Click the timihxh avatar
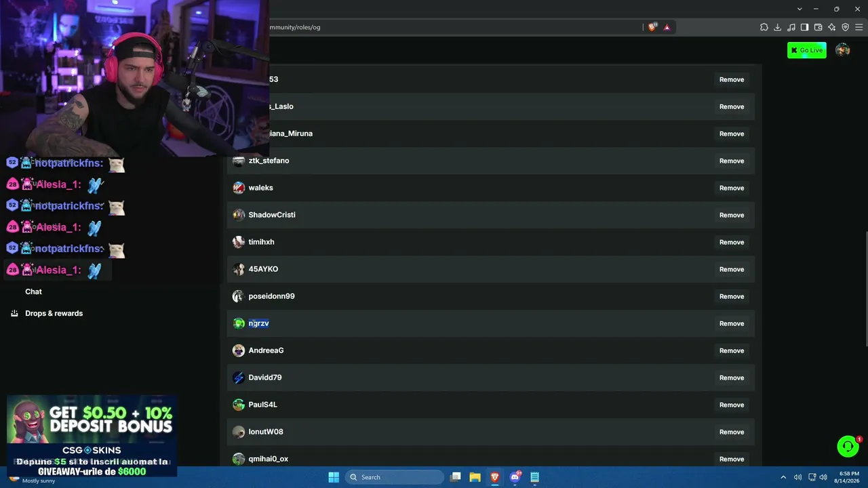 (239, 242)
